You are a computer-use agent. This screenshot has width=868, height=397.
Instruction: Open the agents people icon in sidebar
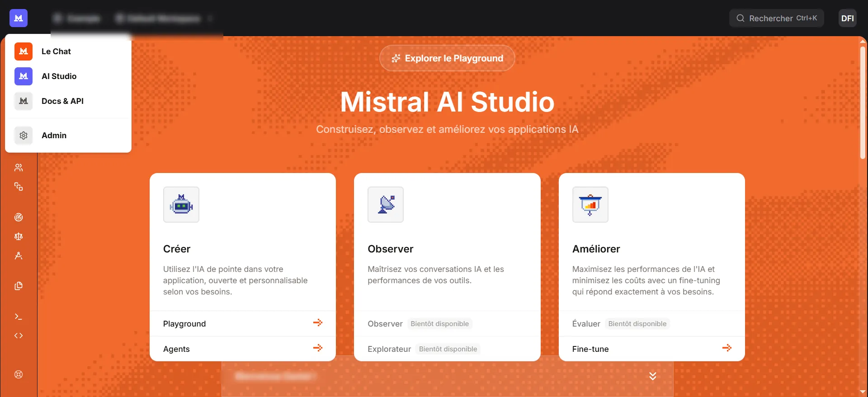click(x=19, y=168)
